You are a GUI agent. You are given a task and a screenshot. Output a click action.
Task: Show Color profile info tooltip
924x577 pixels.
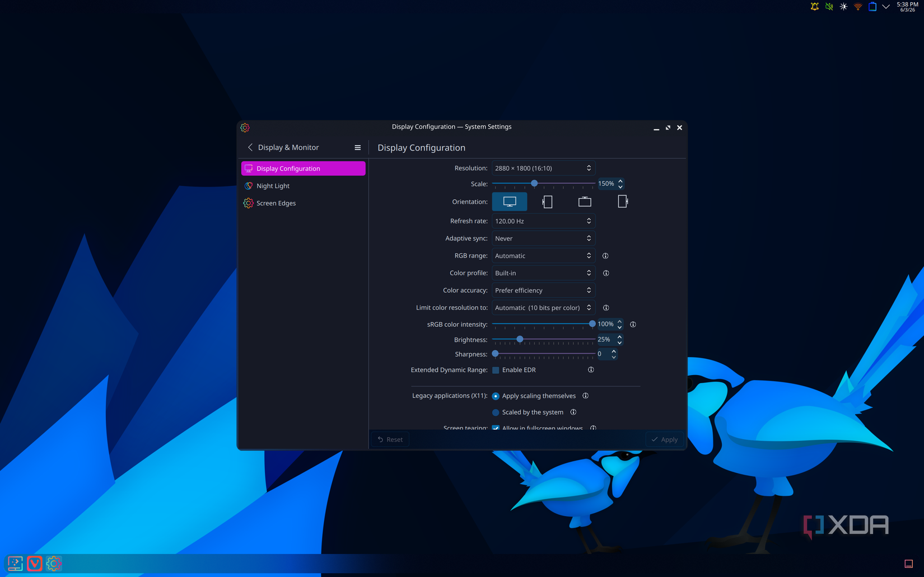click(x=606, y=273)
